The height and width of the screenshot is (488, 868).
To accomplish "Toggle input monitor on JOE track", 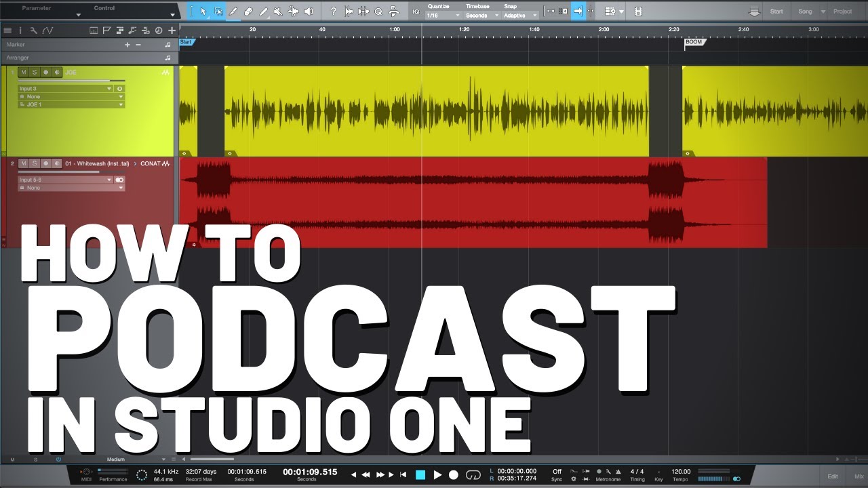I will coord(56,72).
